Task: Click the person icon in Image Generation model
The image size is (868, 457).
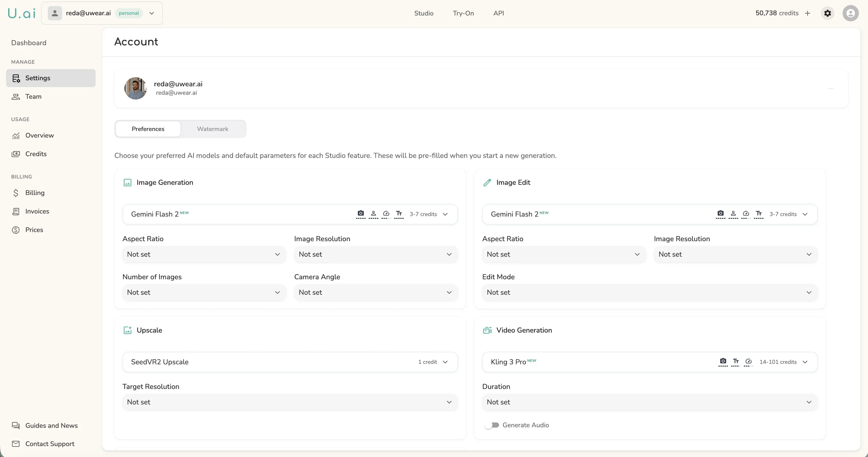Action: pyautogui.click(x=373, y=214)
